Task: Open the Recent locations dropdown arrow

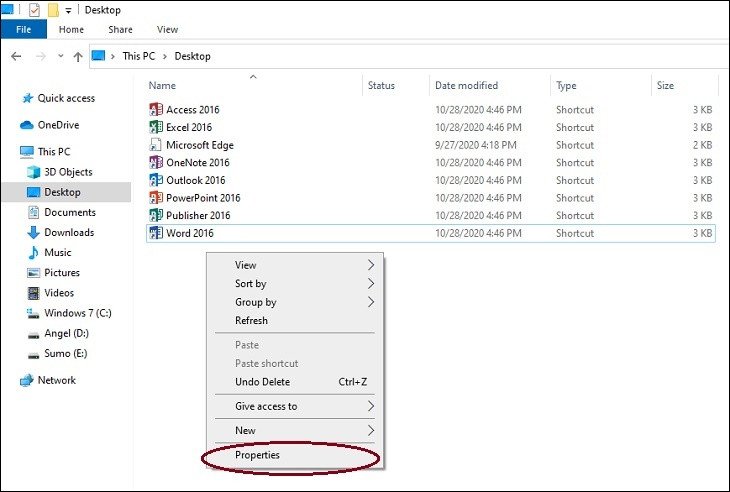Action: coord(61,56)
